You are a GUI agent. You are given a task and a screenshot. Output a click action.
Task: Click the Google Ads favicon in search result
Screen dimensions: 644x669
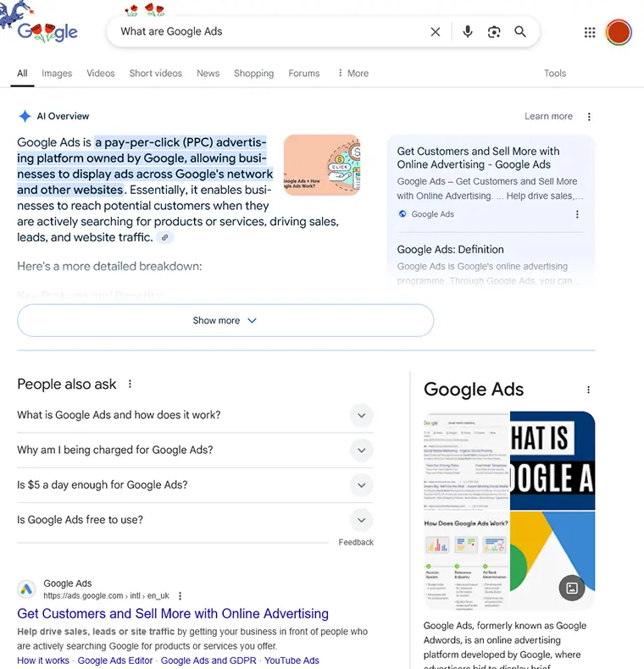point(26,589)
